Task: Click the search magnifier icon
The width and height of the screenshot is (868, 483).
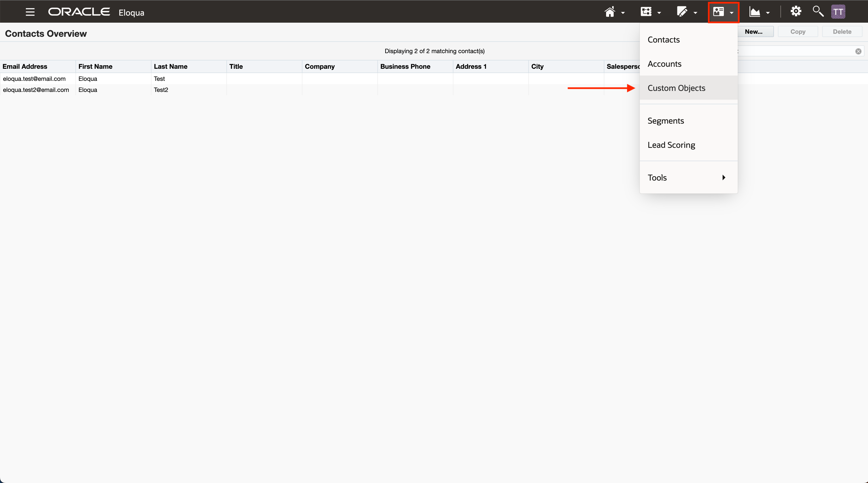Action: coord(818,12)
